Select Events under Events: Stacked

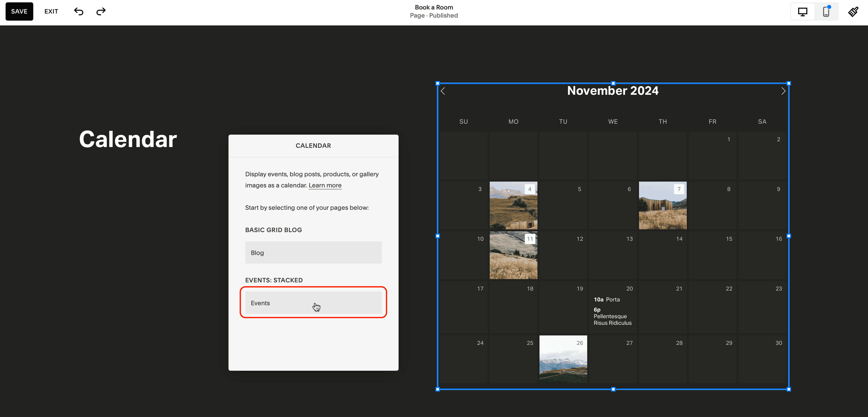point(313,302)
